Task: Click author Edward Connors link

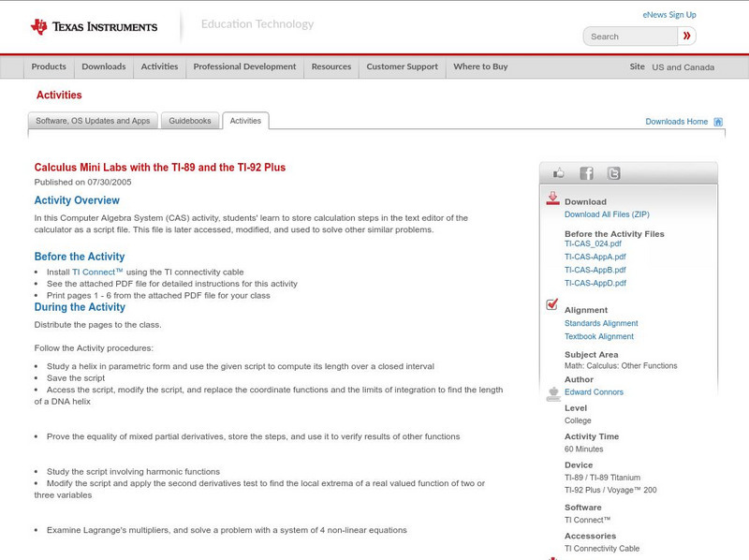Action: (594, 392)
